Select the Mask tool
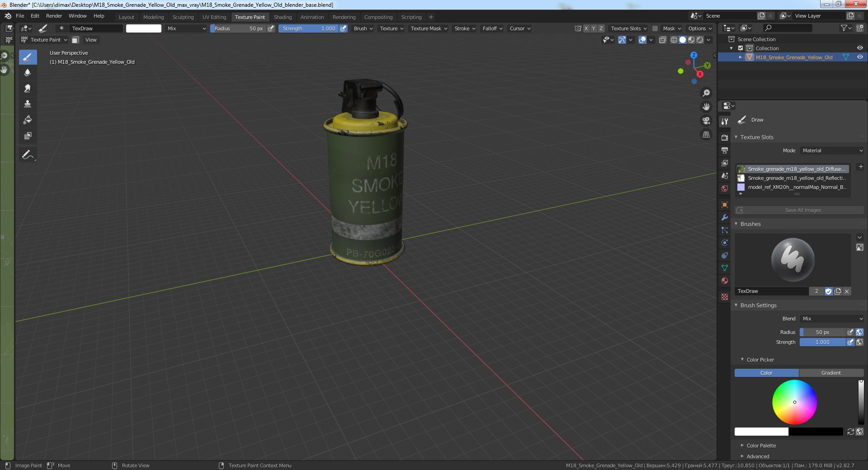The image size is (868, 470). tap(28, 136)
